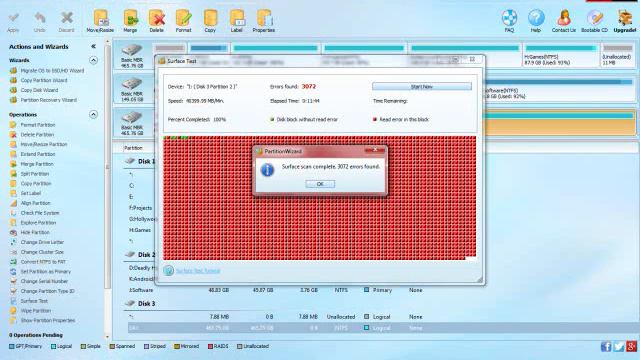Click the Delete partition toolbar icon
Viewport: 640px width, 360px height.
(156, 21)
